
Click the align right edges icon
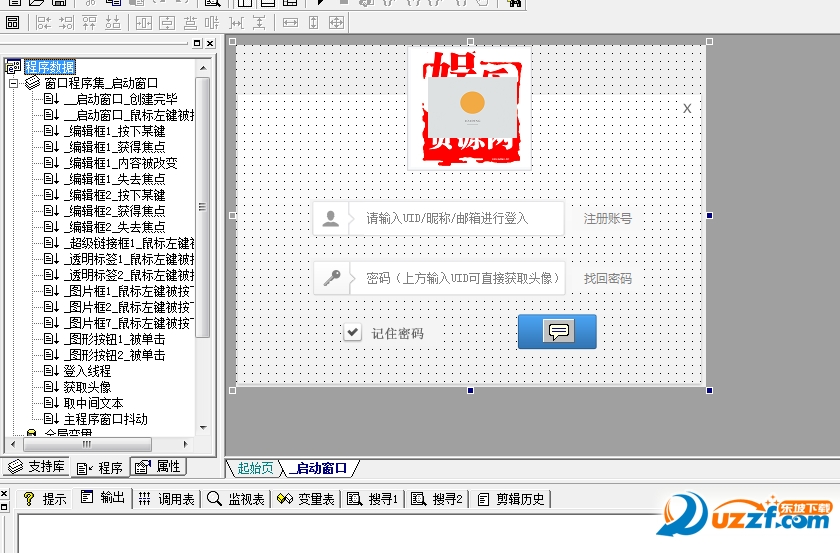[66, 23]
